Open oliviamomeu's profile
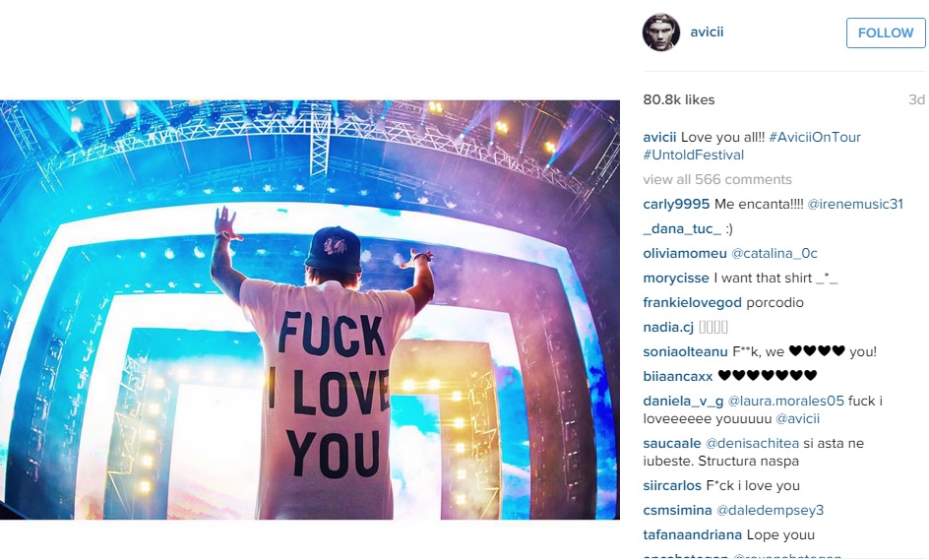 click(x=685, y=253)
